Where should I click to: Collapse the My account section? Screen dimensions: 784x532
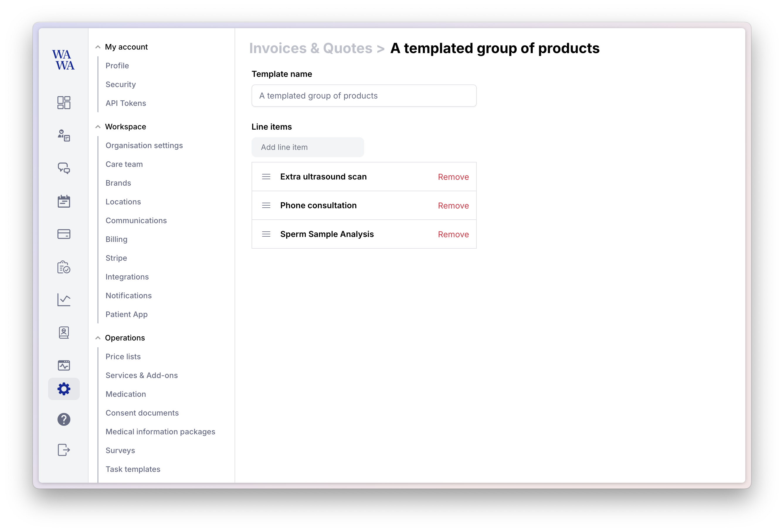pyautogui.click(x=98, y=47)
